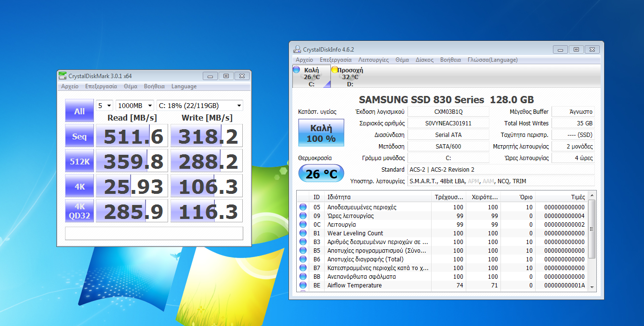Click status orb for attribute B7 row
The height and width of the screenshot is (326, 644).
pyautogui.click(x=303, y=268)
